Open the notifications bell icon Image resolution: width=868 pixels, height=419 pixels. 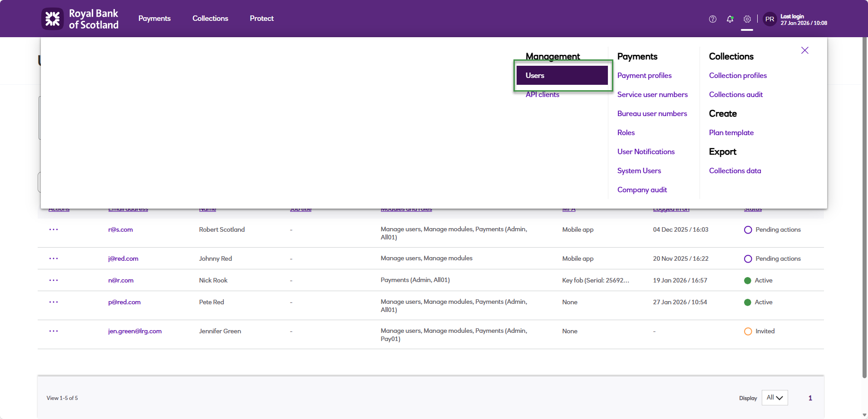[730, 19]
